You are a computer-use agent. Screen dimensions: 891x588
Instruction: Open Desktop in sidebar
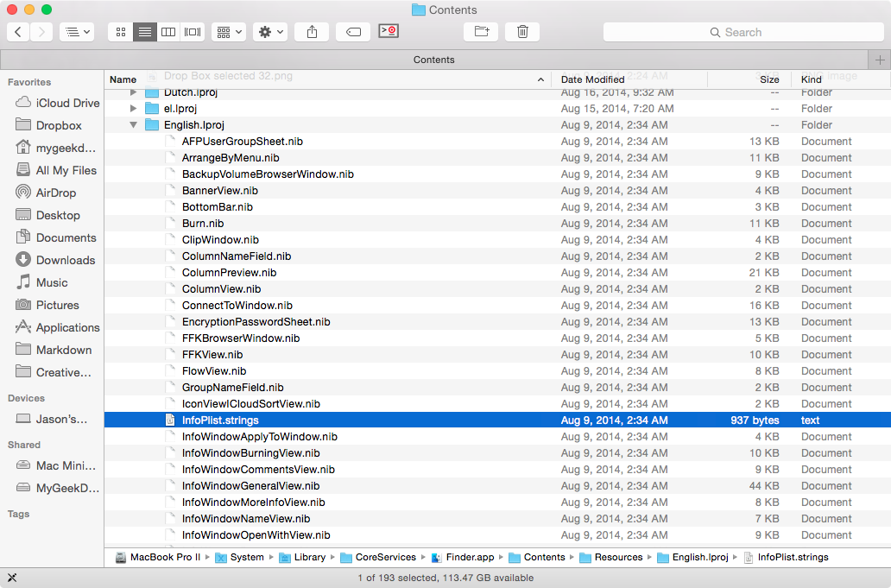pos(47,215)
